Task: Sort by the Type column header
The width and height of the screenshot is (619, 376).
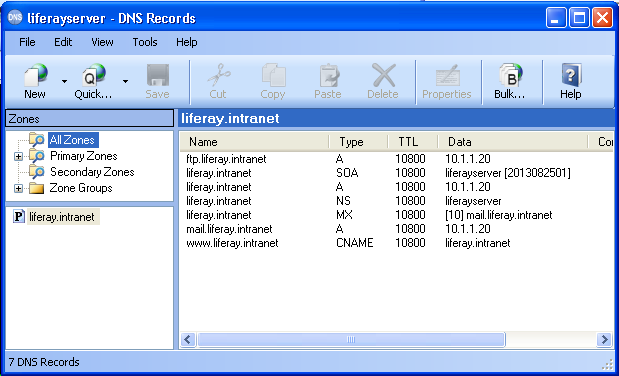Action: 358,142
